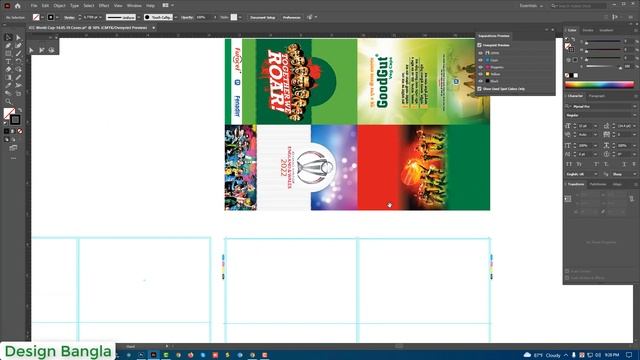The width and height of the screenshot is (640, 360).
Task: Hide the CMYK separation eye
Action: click(x=480, y=53)
